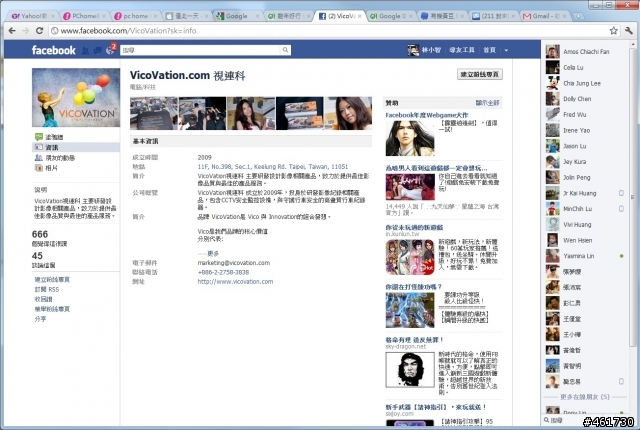Open chat with Jolin Peng

coord(585,177)
